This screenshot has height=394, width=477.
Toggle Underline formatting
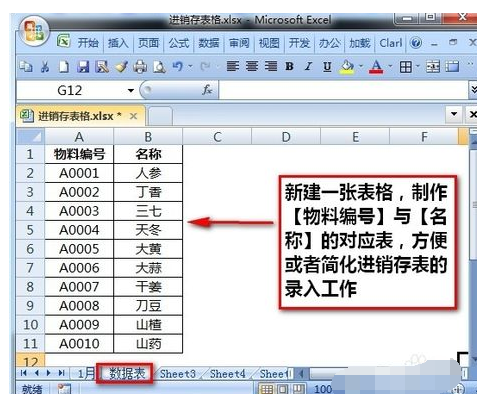(327, 67)
